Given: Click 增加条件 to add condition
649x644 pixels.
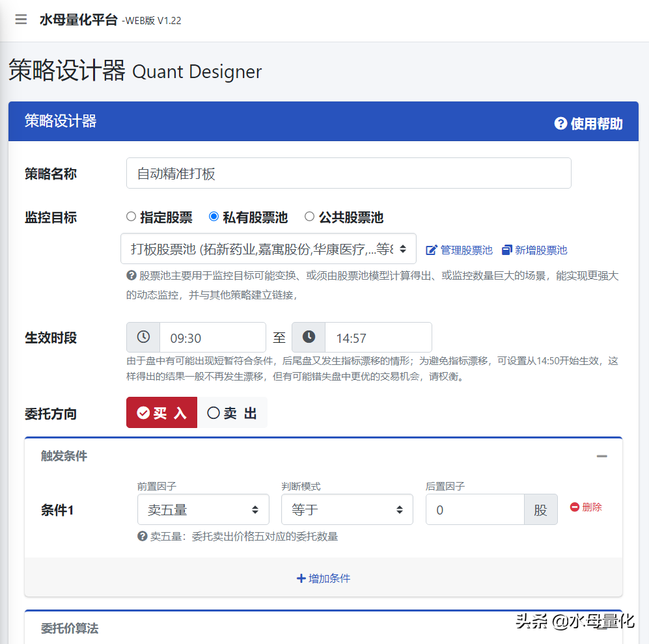Looking at the screenshot, I should point(324,578).
